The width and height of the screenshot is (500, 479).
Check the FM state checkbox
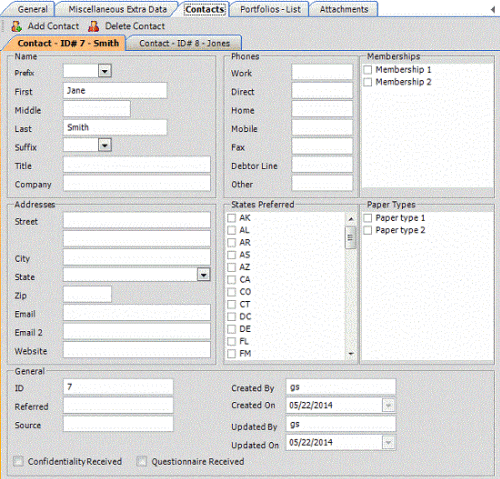(x=231, y=354)
